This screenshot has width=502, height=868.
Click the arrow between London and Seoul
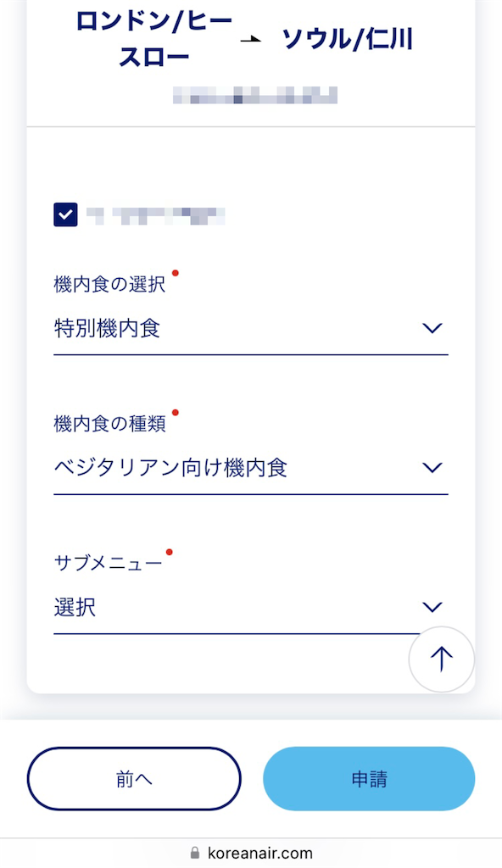251,40
